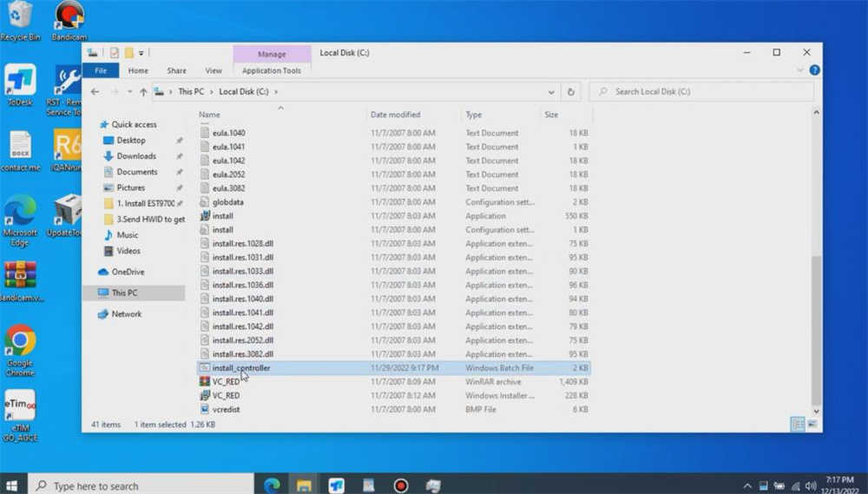The height and width of the screenshot is (494, 868).
Task: Select Downloads in the navigation pane
Action: point(136,156)
